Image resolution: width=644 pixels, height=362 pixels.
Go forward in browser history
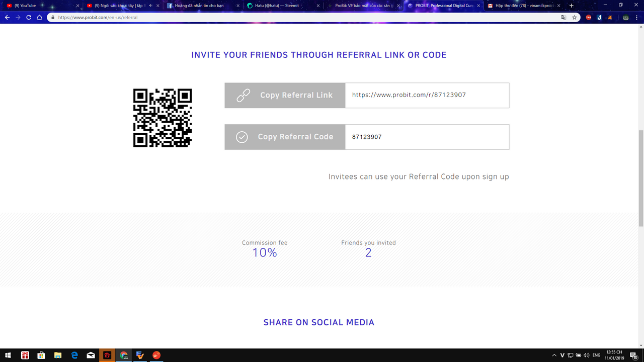(x=18, y=17)
